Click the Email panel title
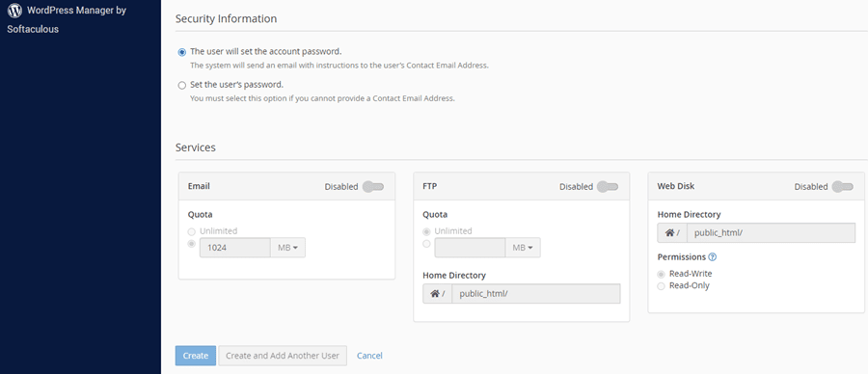The image size is (868, 374). pos(199,186)
